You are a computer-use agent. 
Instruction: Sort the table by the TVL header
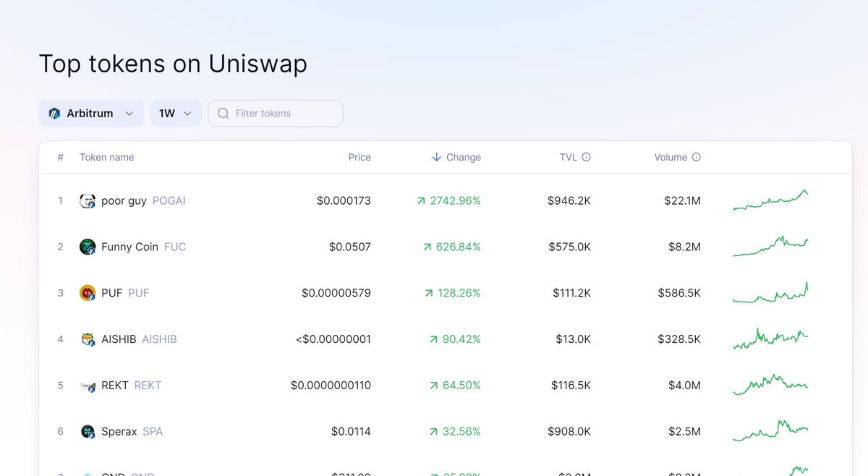click(568, 157)
